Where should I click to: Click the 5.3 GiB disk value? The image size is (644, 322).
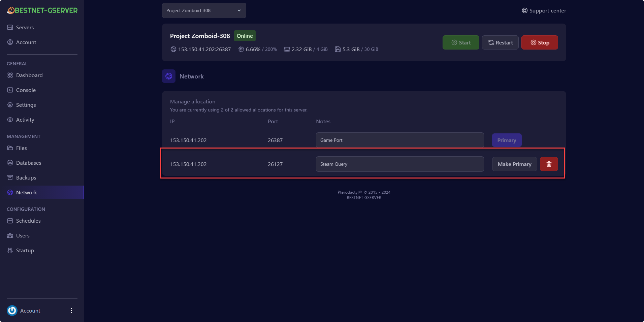point(351,49)
